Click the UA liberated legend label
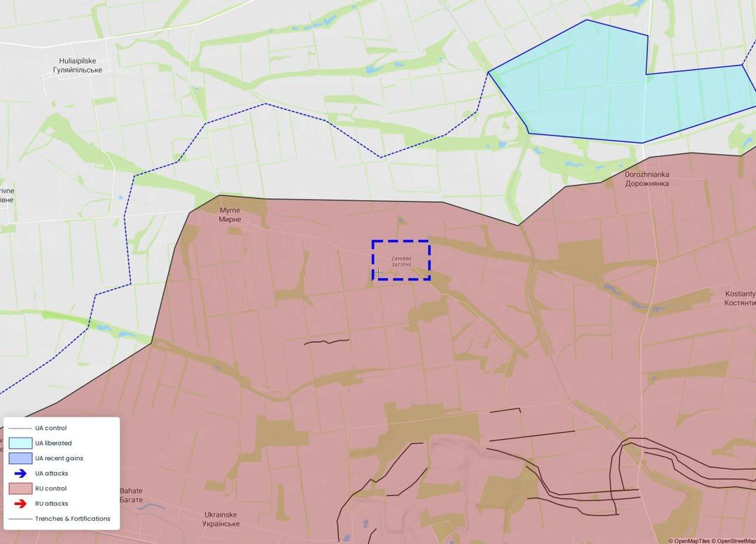Screen dimensions: 756x544 click(x=53, y=443)
